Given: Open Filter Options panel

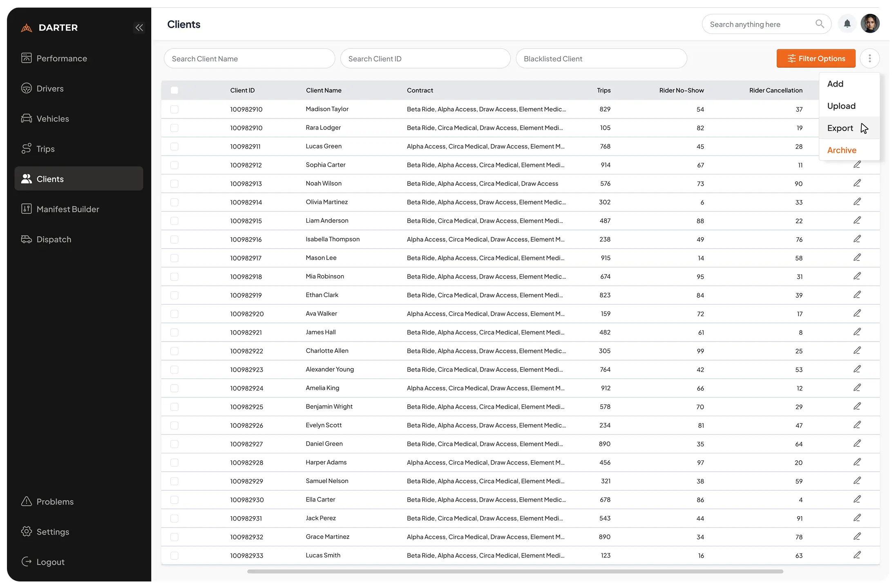Looking at the screenshot, I should tap(816, 58).
